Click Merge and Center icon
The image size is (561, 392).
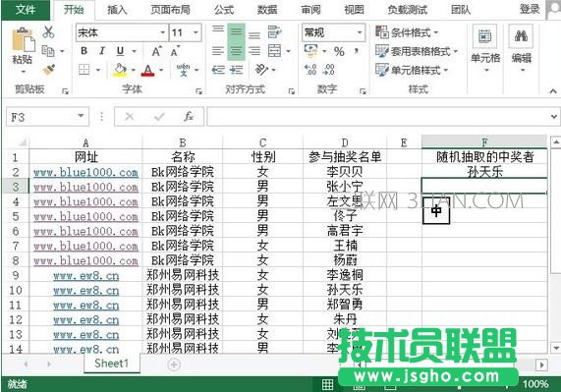275,51
